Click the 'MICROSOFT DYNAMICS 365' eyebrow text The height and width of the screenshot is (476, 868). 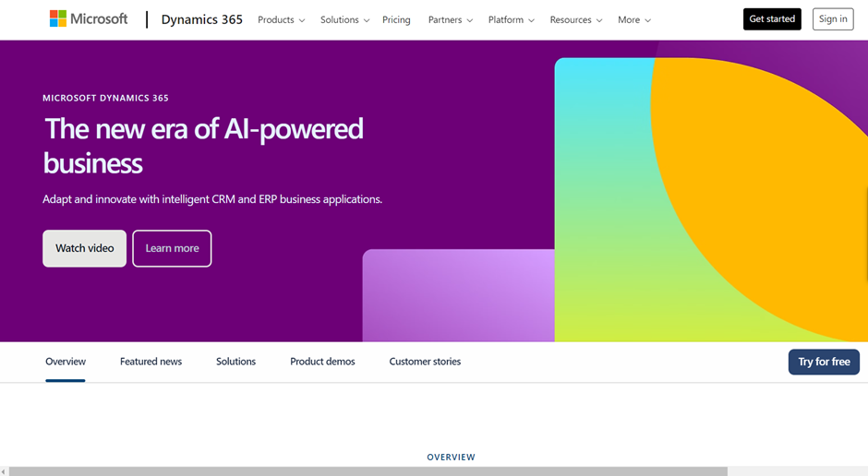(105, 98)
